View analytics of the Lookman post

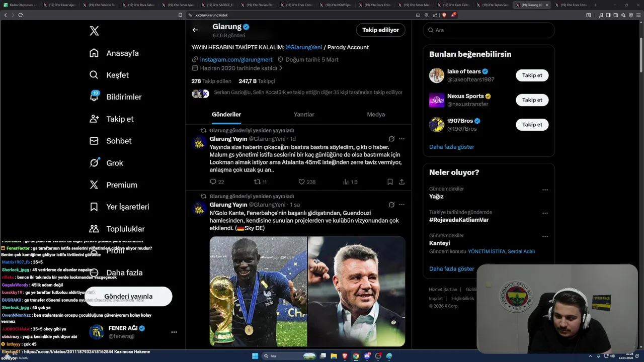click(350, 182)
